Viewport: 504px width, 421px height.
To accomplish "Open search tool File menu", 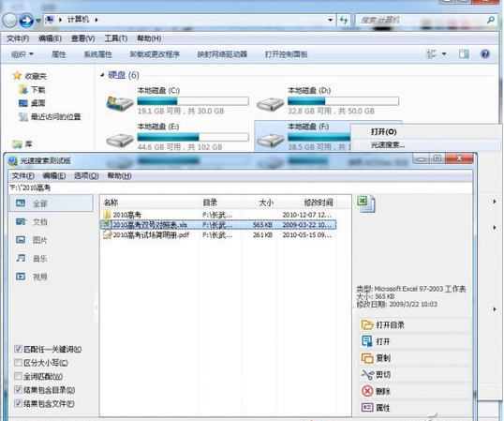I will coord(23,176).
